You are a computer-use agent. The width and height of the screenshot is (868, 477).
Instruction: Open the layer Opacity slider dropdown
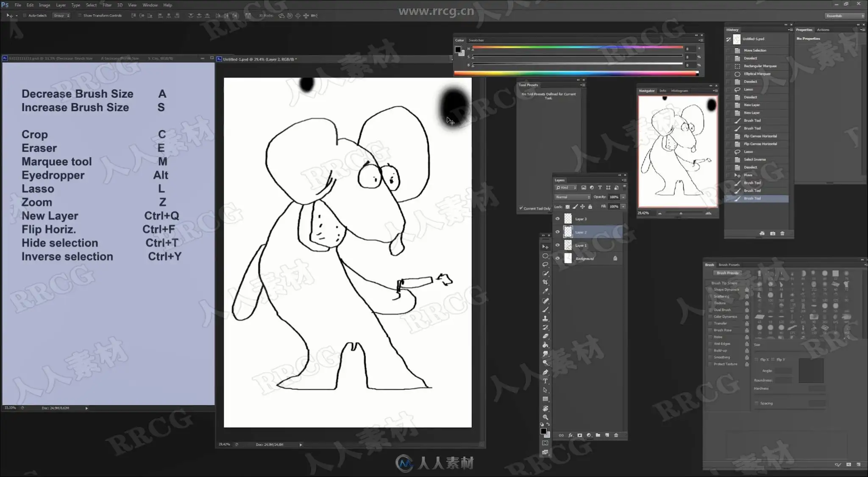click(623, 197)
